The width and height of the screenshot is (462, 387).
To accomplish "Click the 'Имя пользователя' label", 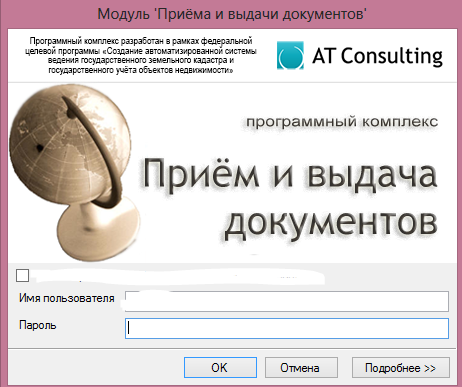I will [67, 298].
